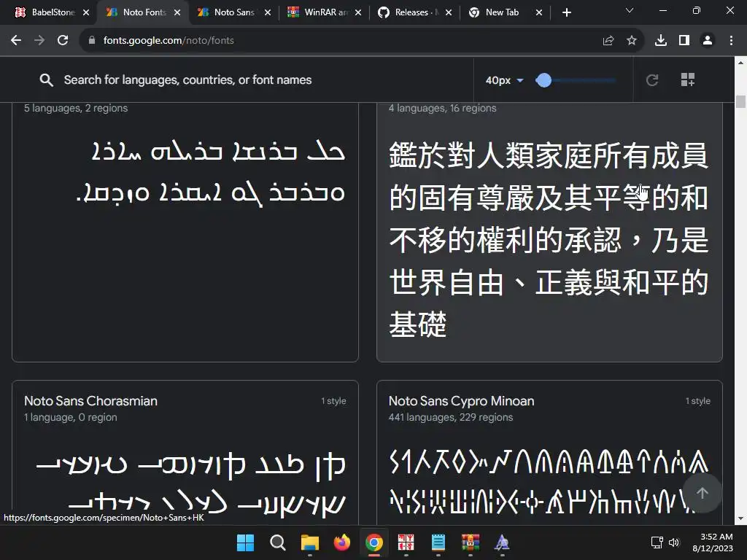The image size is (747, 560).
Task: Close the WinRAR tab
Action: 357,12
